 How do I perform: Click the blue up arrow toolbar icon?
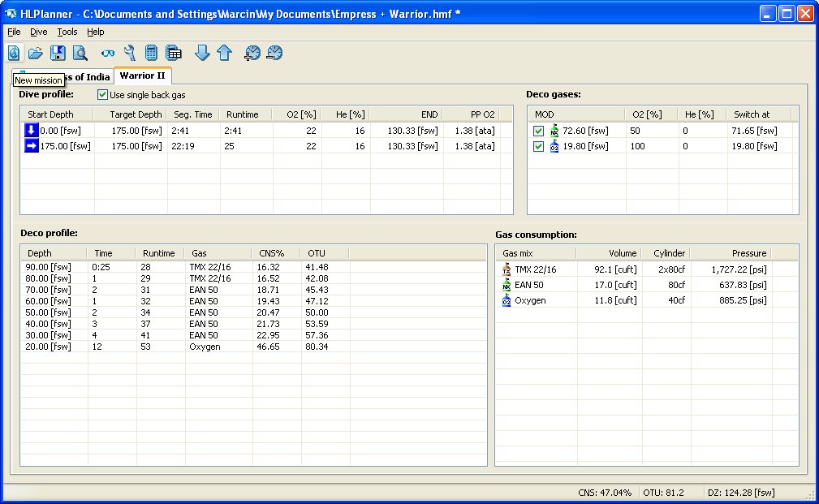click(x=224, y=53)
